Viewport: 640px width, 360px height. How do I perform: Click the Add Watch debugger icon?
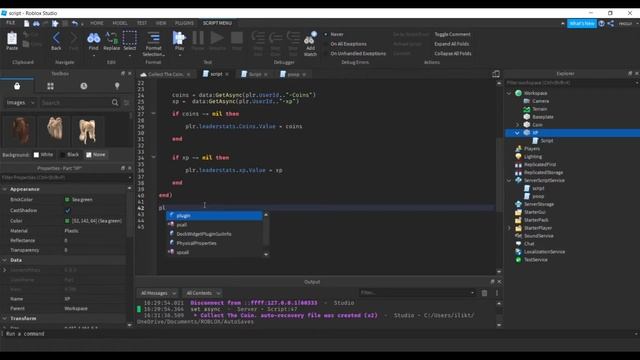[x=310, y=38]
